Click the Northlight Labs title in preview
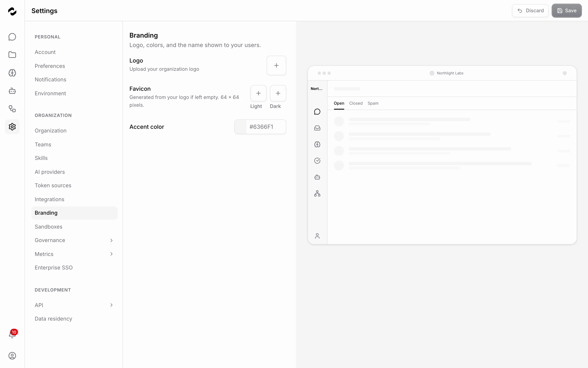This screenshot has width=588, height=368. pos(450,73)
